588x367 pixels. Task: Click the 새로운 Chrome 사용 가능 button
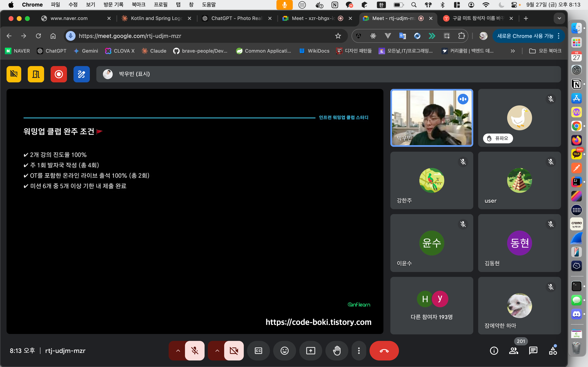pos(525,36)
